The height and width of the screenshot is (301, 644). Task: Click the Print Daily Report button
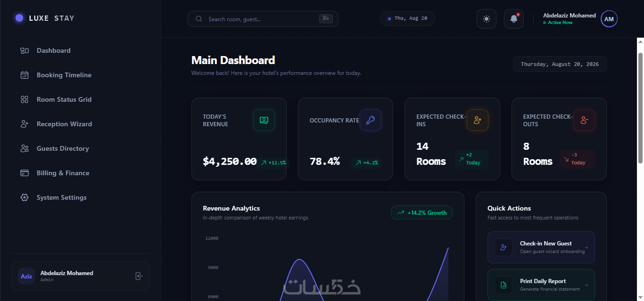click(x=541, y=285)
